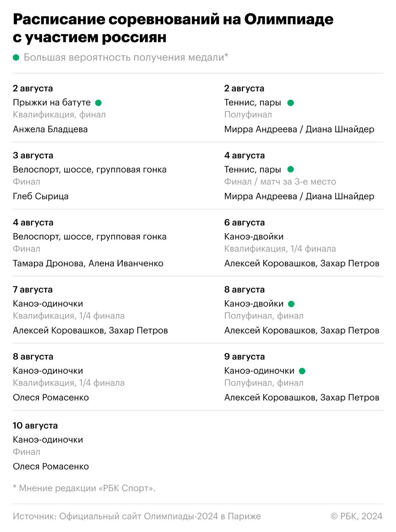This screenshot has width=396, height=532.
Task: Select the name Анжела Бладцева
Action: pyautogui.click(x=50, y=129)
